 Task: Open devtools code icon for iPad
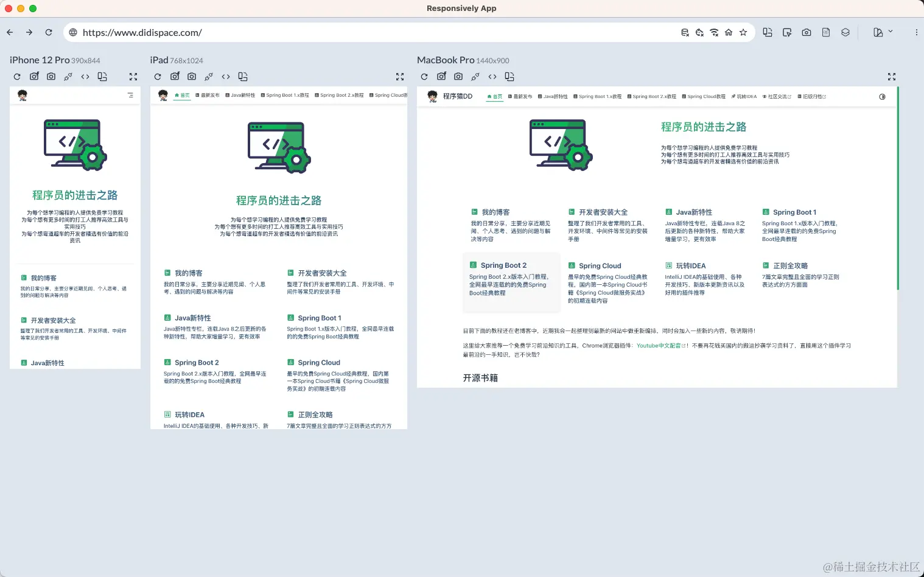226,77
